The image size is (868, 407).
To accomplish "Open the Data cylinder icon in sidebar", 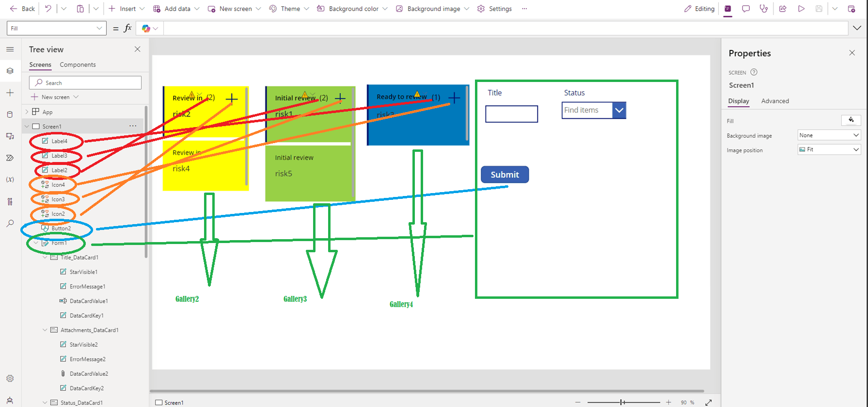I will click(x=10, y=114).
